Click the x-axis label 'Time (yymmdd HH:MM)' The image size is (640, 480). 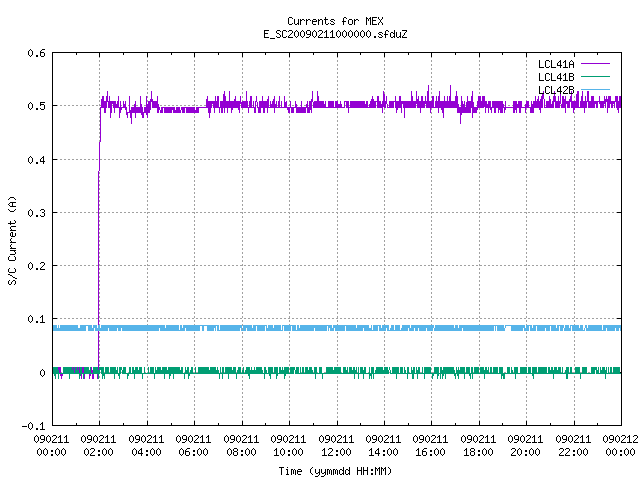[x=335, y=471]
